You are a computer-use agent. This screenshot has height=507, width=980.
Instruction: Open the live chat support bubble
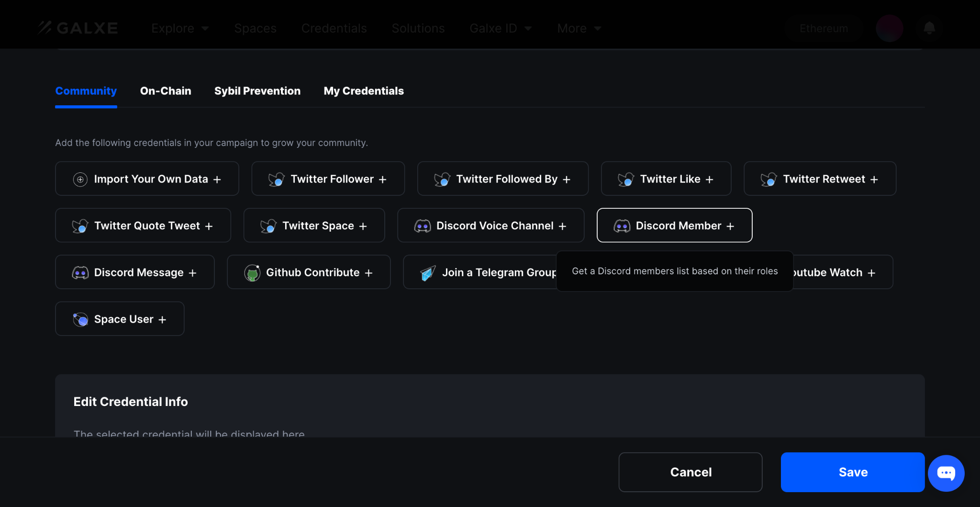[946, 473]
